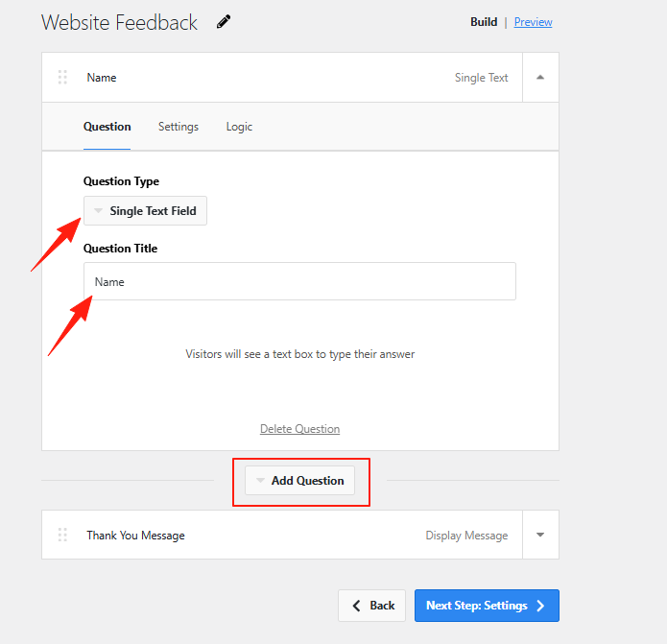Click the Back button
The width and height of the screenshot is (667, 644).
[x=371, y=606]
